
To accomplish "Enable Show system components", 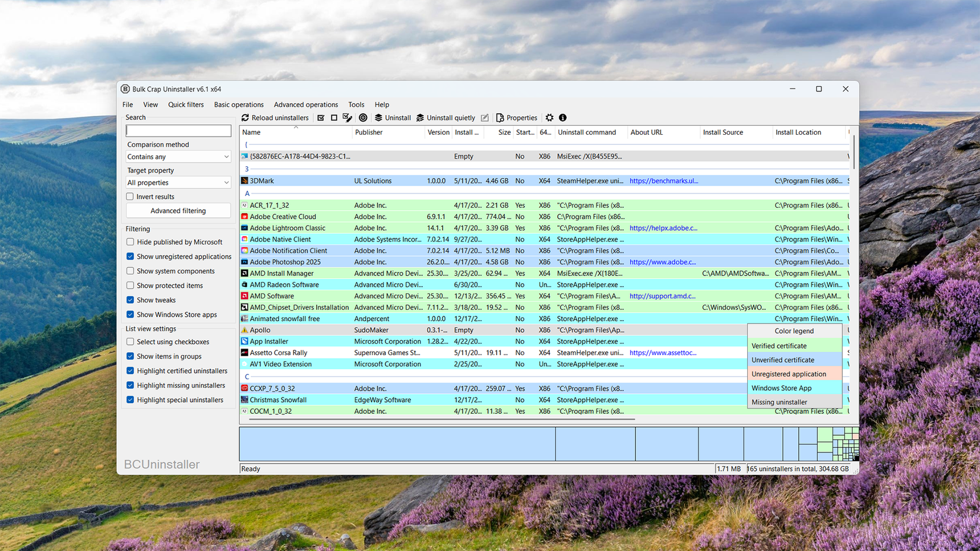I will click(130, 271).
